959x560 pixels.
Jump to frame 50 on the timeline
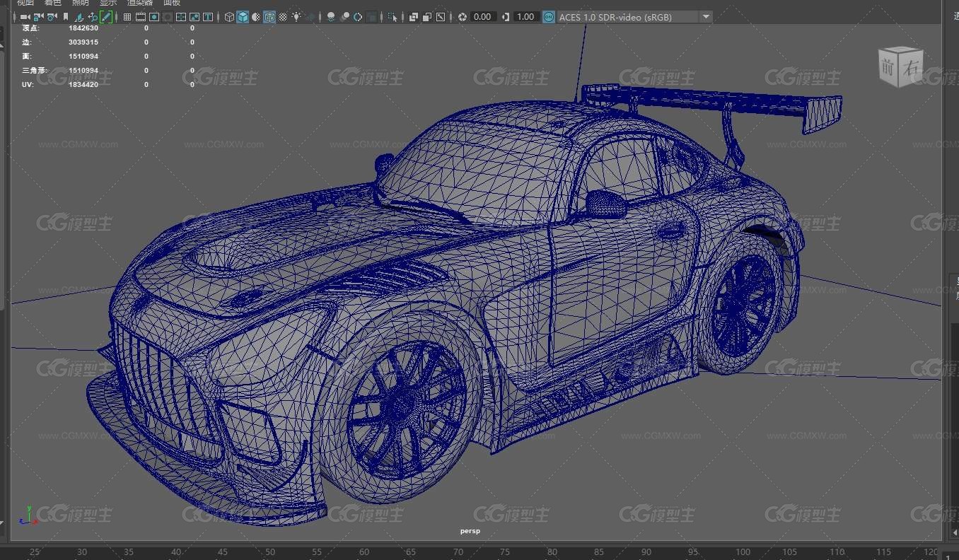click(x=270, y=553)
